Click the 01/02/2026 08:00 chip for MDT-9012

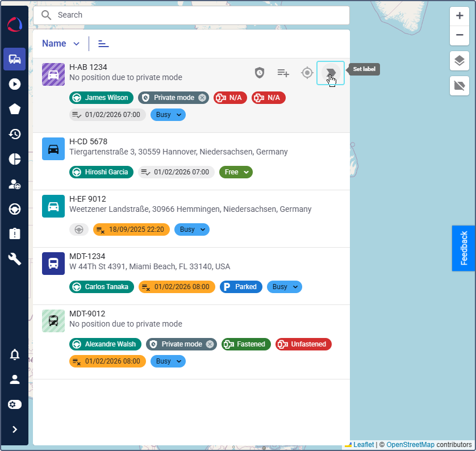click(107, 361)
